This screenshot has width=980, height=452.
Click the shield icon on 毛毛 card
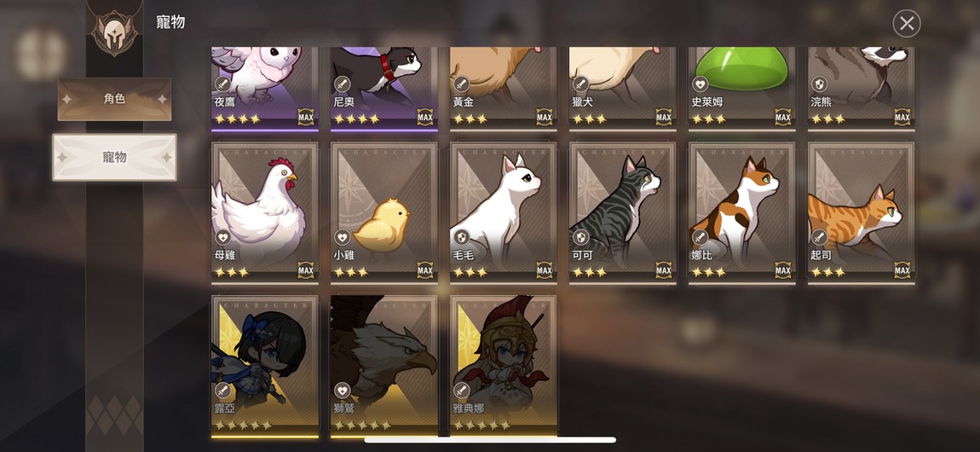(x=461, y=238)
